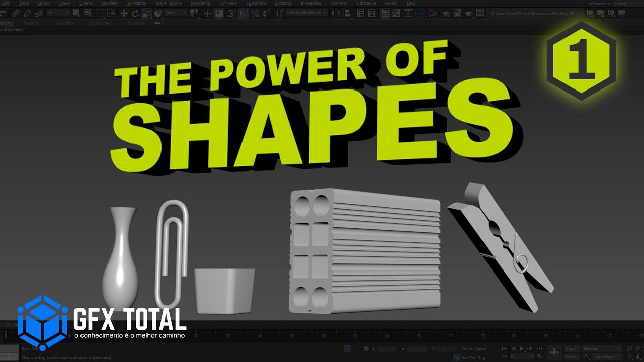Activate the Select and Move tool

coord(124,13)
